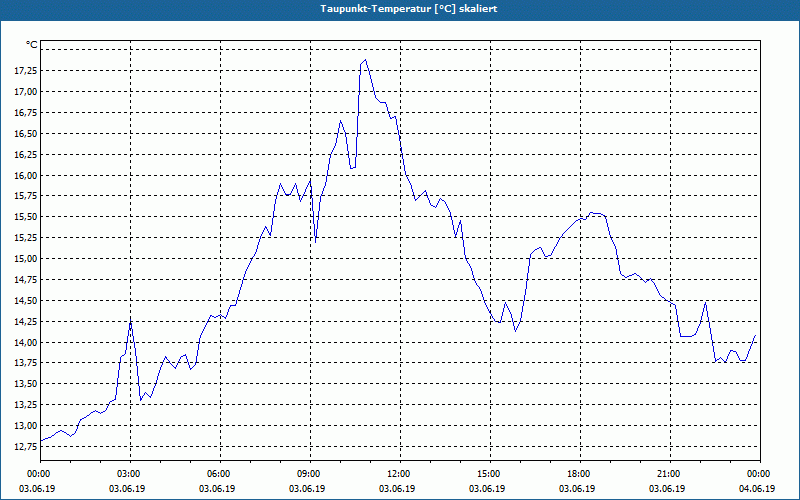Click the 14,50 y-axis tick label
This screenshot has width=800, height=500.
coord(26,301)
